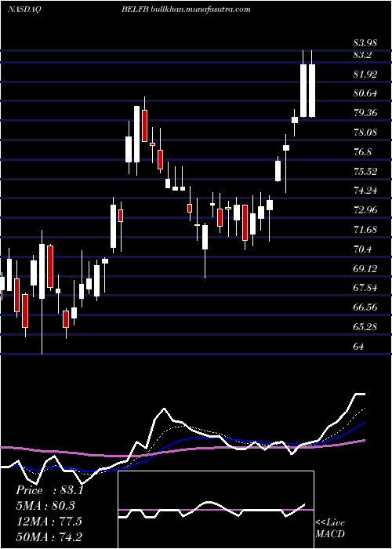392x549 pixels.
Task: Click the NASDAQ exchange label
Action: pyautogui.click(x=24, y=9)
